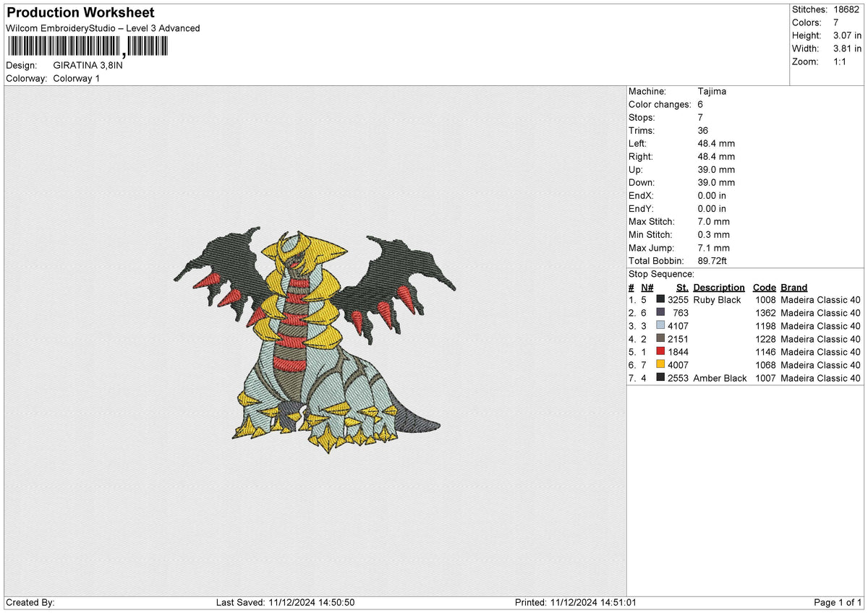Viewport: 868px width, 613px height.
Task: Click the Stitches value 18682
Action: (846, 9)
